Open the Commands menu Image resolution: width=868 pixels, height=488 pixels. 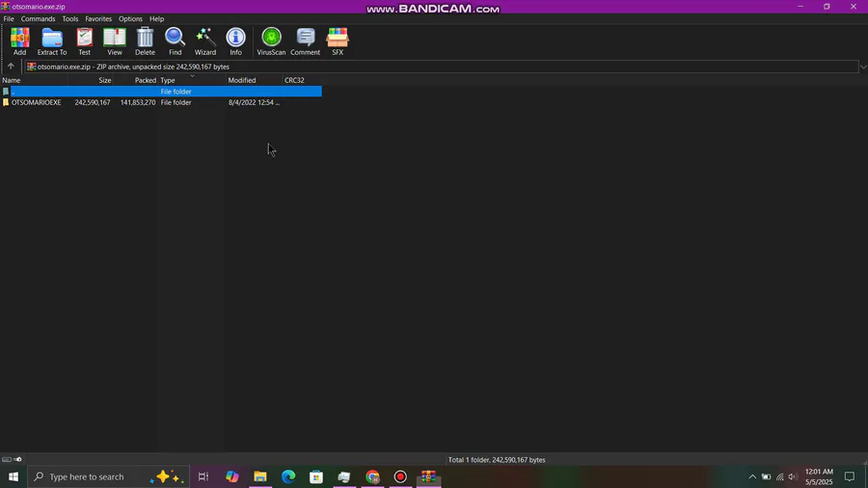click(39, 19)
